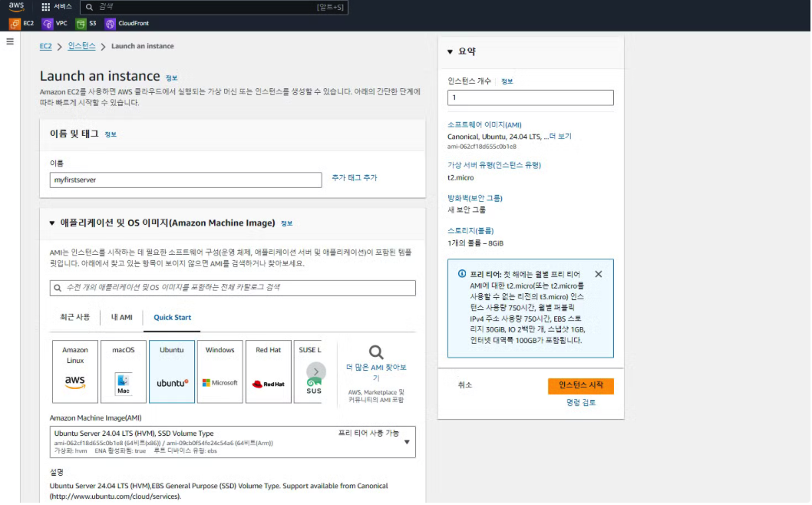Click the 명령 검토 link

pos(580,402)
